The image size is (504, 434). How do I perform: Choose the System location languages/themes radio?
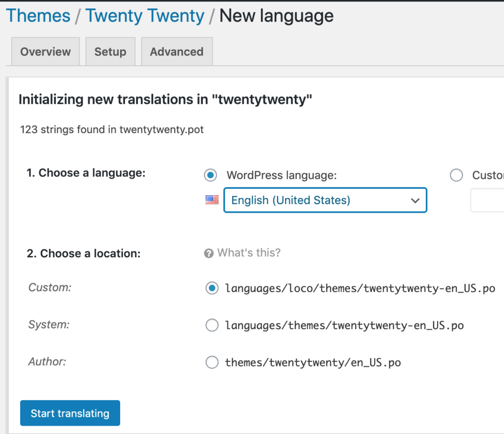point(212,325)
